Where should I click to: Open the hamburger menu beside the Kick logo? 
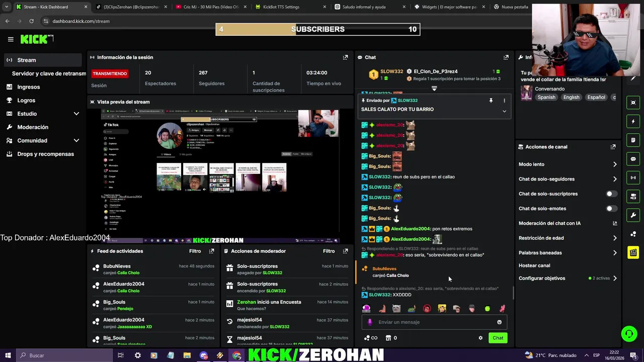[11, 39]
